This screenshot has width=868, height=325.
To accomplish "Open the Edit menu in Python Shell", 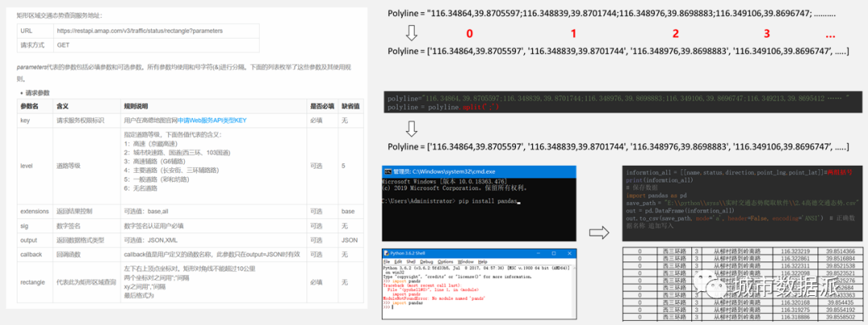I will tap(398, 261).
